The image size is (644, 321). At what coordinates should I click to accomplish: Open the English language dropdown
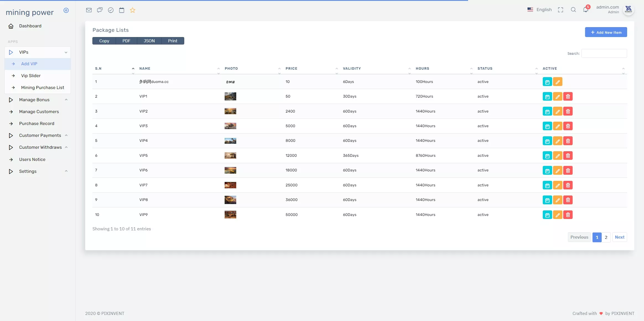[539, 10]
